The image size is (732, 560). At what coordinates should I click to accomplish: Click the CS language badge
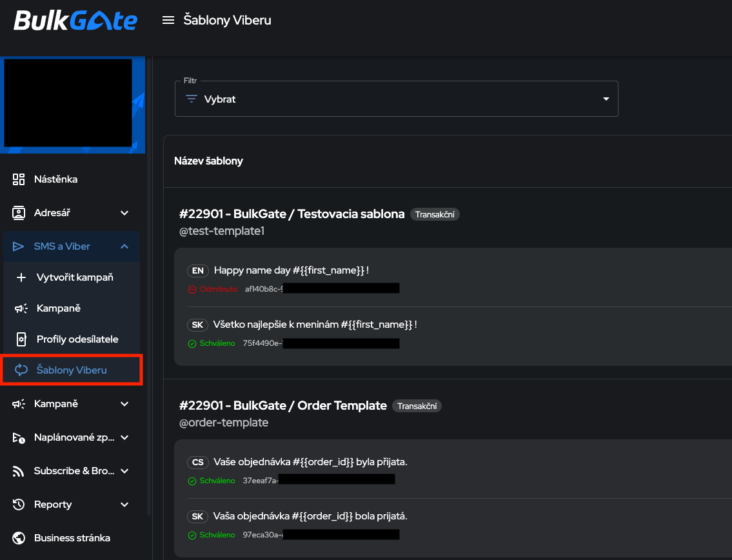[x=198, y=463]
